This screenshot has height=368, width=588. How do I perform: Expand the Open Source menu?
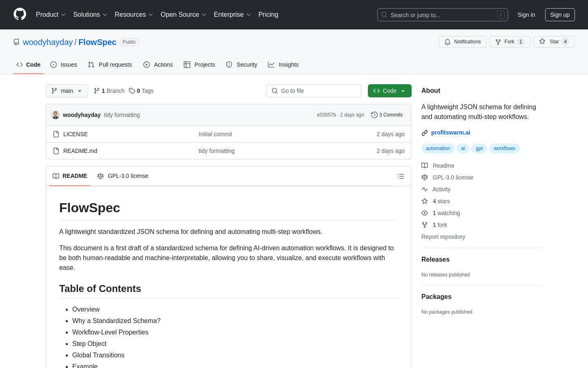pos(184,15)
